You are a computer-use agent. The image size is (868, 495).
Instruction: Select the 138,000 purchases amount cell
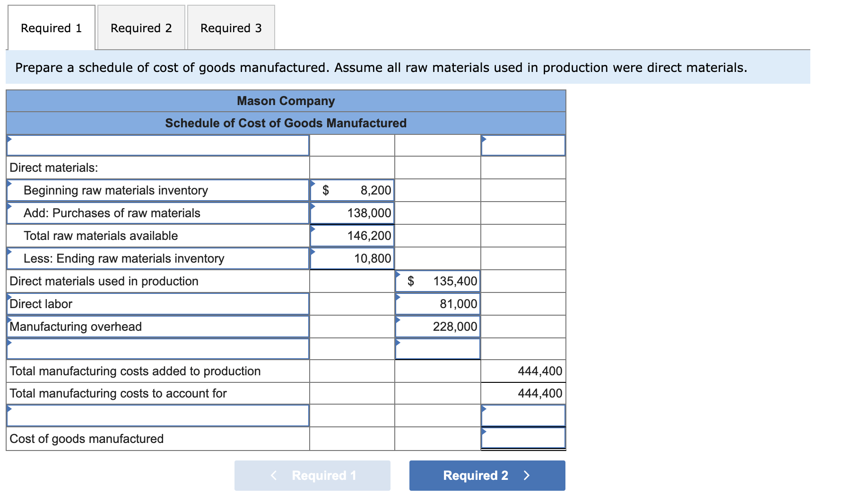(x=352, y=213)
